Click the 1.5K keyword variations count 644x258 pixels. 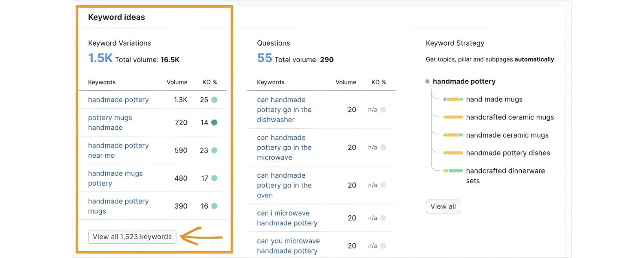[100, 58]
